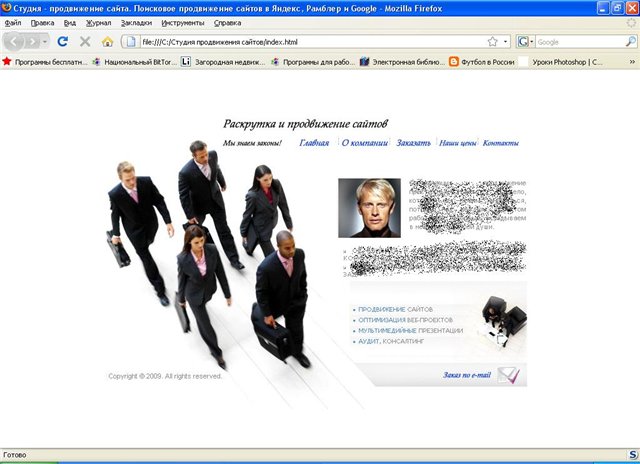Click the activity throbber in the menu bar
This screenshot has width=640, height=464.
(631, 23)
